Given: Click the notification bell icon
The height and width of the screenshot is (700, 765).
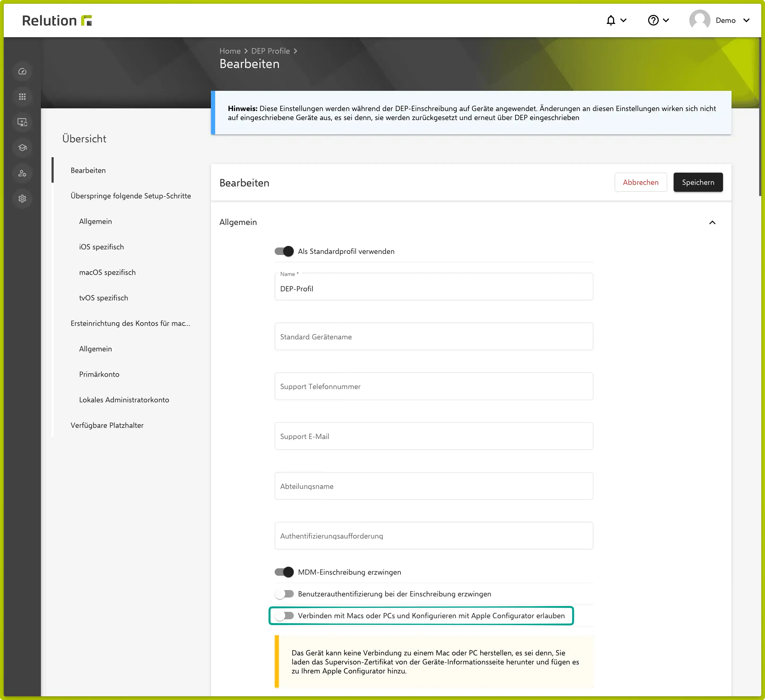Looking at the screenshot, I should (611, 20).
